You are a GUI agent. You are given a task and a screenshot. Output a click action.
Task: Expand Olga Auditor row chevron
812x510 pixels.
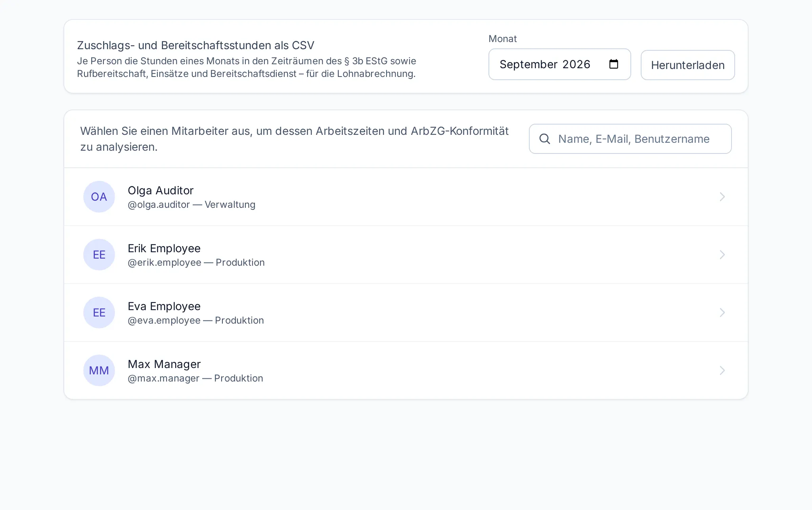tap(722, 197)
